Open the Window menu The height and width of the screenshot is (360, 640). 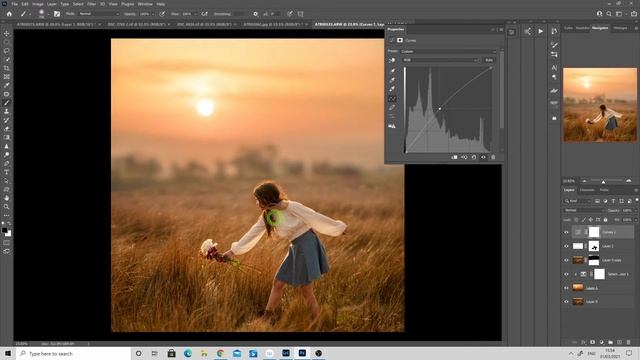click(x=145, y=4)
